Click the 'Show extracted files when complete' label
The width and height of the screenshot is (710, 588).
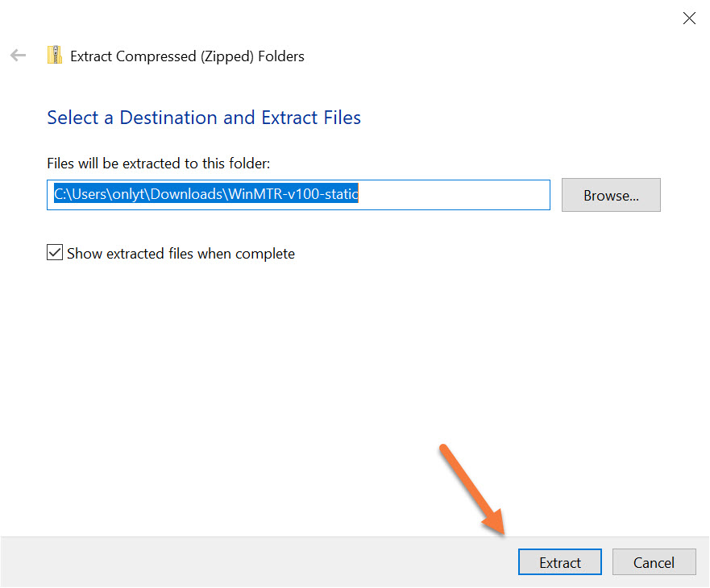pyautogui.click(x=181, y=254)
